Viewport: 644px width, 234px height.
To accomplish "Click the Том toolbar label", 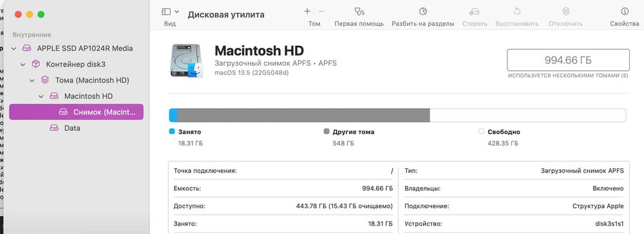I will pyautogui.click(x=314, y=24).
